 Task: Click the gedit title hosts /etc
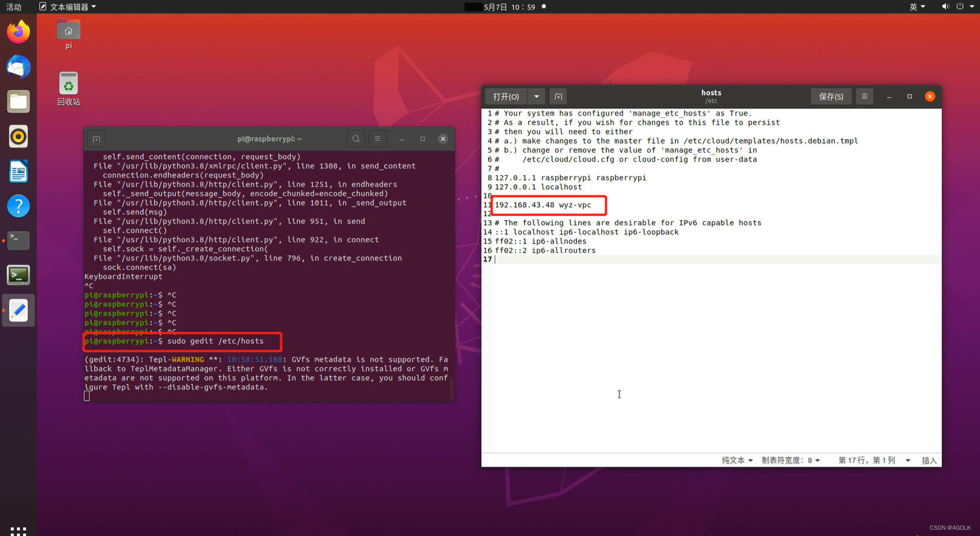(711, 96)
